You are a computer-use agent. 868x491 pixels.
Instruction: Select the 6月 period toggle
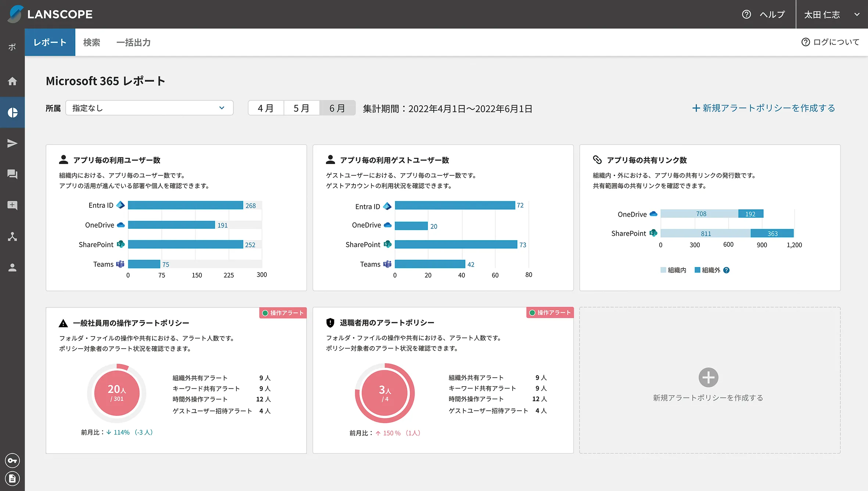point(337,108)
